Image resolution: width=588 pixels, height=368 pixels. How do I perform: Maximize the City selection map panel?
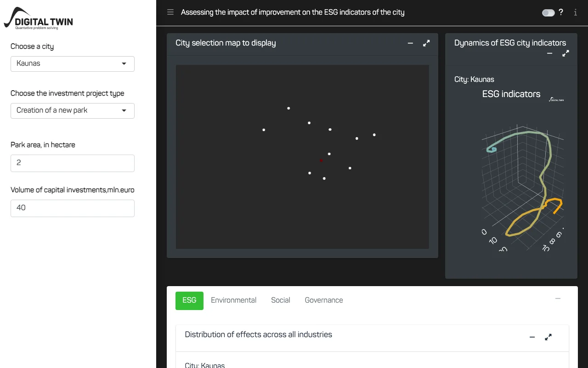426,43
